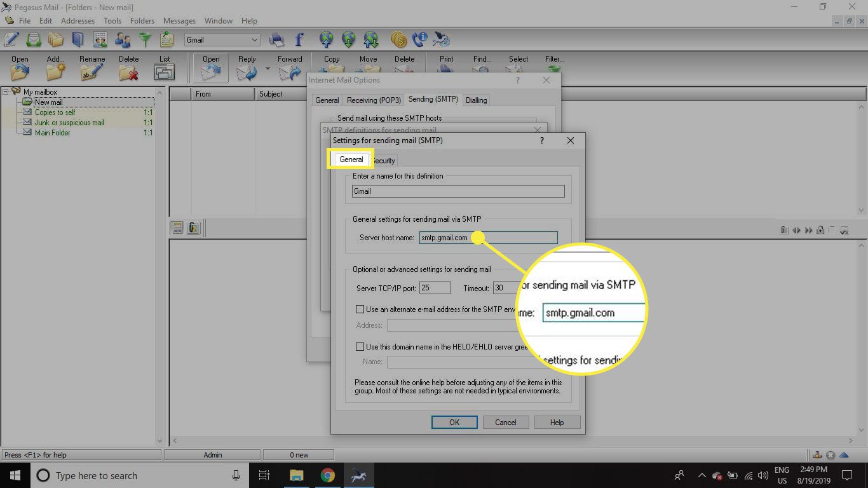The height and width of the screenshot is (488, 868).
Task: Click the Forward toolbar button
Action: [x=290, y=68]
